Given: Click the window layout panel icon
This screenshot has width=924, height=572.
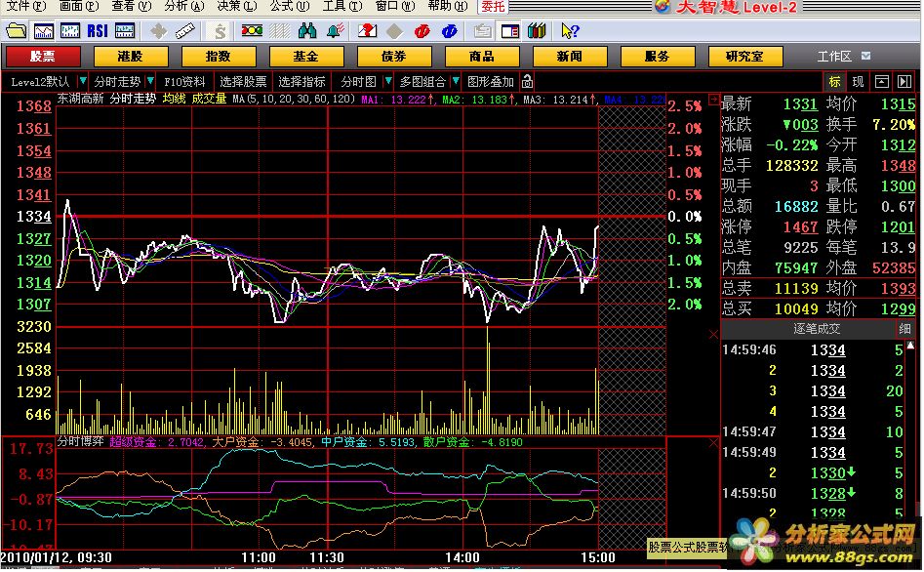Looking at the screenshot, I should (509, 30).
